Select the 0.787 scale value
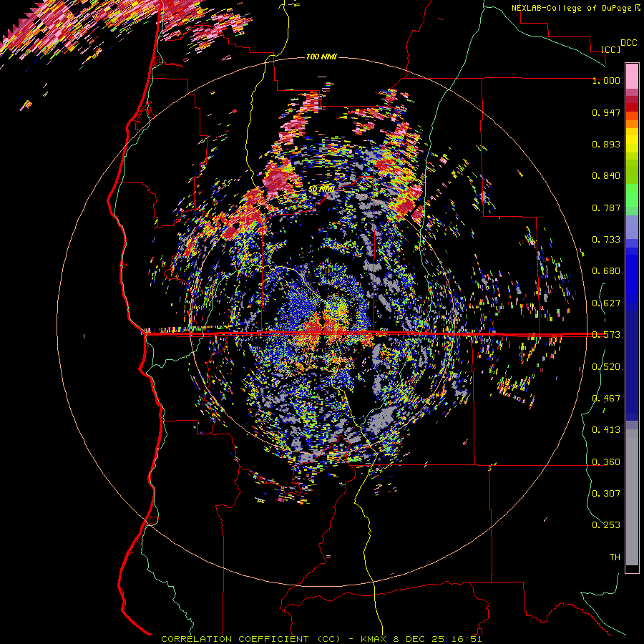 click(606, 208)
